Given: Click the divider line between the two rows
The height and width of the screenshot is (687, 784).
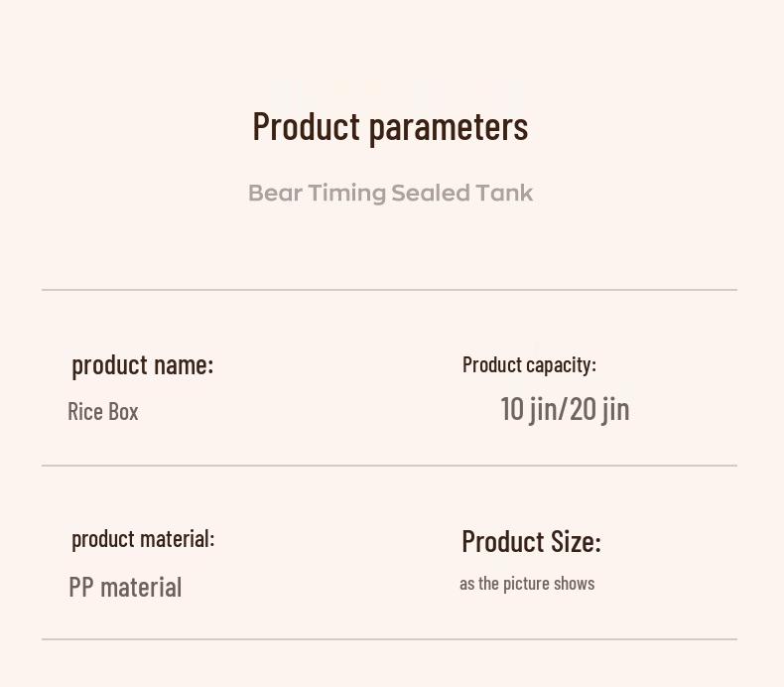Looking at the screenshot, I should [389, 465].
